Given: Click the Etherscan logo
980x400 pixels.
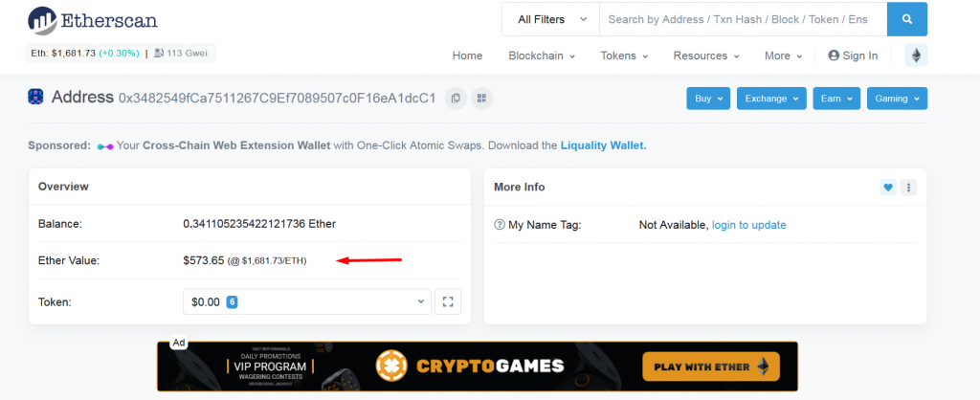Looking at the screenshot, I should point(93,19).
